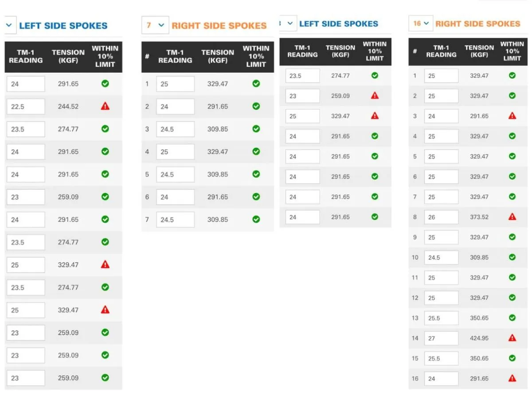Screen dimensions: 532x406
Task: Click the warning icon in row 3 of the 16-spoke table
Action: pos(512,116)
